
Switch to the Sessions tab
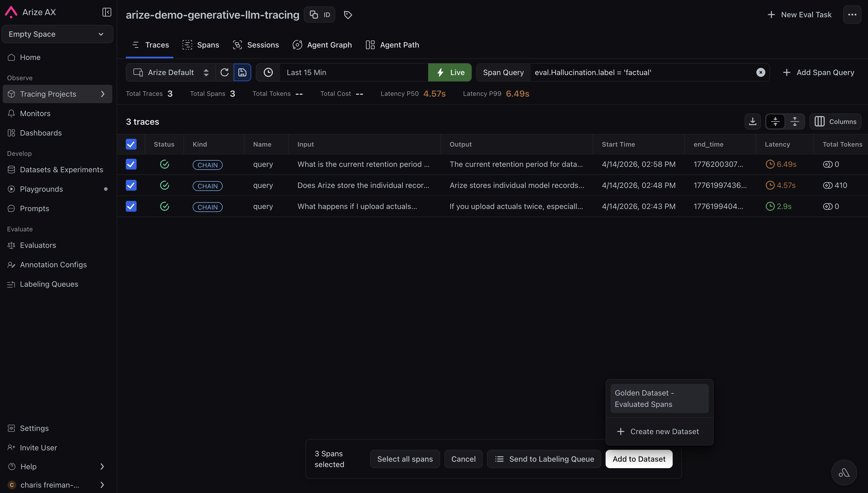256,45
